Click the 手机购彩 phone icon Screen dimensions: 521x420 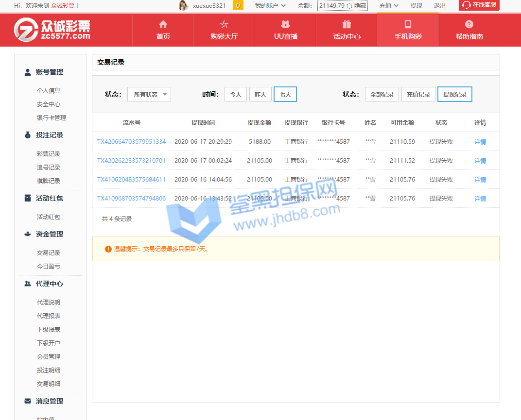(x=408, y=24)
